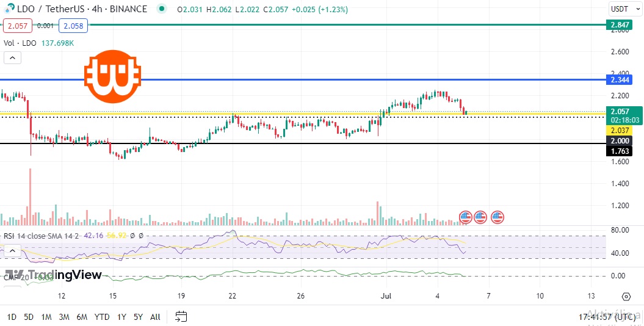Open the go-to-date calendar icon
The image size is (644, 326).
click(x=181, y=317)
